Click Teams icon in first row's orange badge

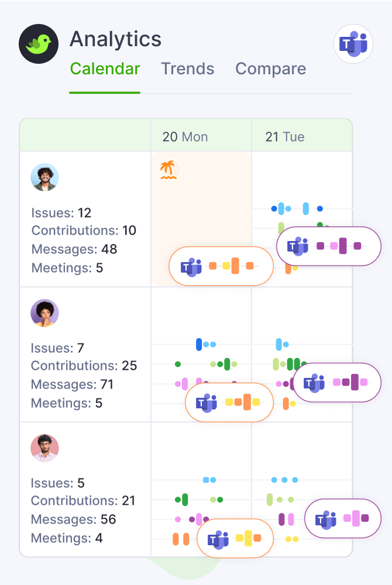click(191, 266)
